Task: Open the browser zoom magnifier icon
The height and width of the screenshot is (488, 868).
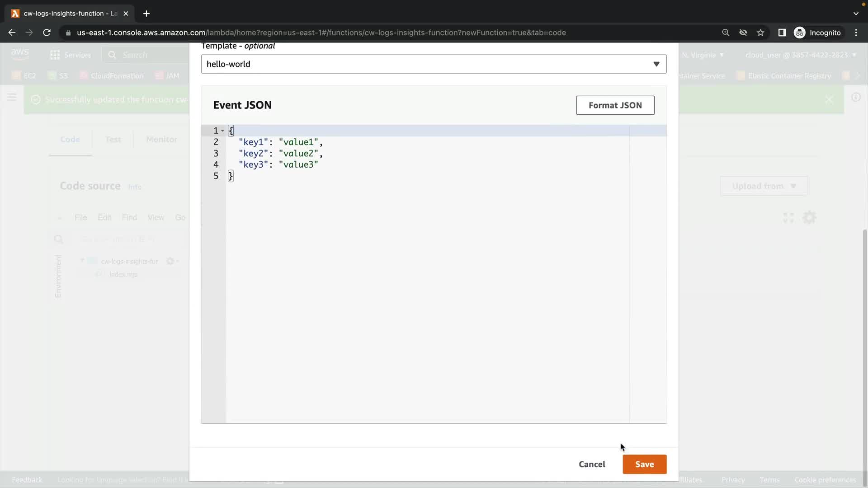Action: coord(726,33)
